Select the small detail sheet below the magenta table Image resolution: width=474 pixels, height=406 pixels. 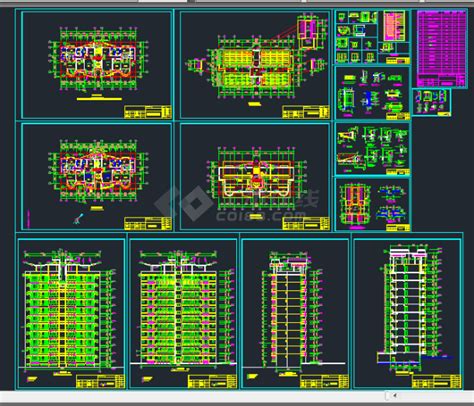[432, 102]
